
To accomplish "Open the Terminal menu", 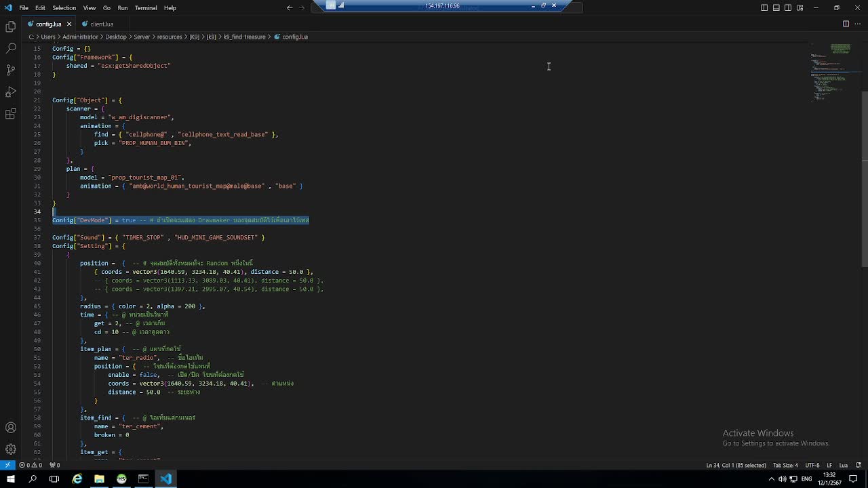I will (x=146, y=8).
